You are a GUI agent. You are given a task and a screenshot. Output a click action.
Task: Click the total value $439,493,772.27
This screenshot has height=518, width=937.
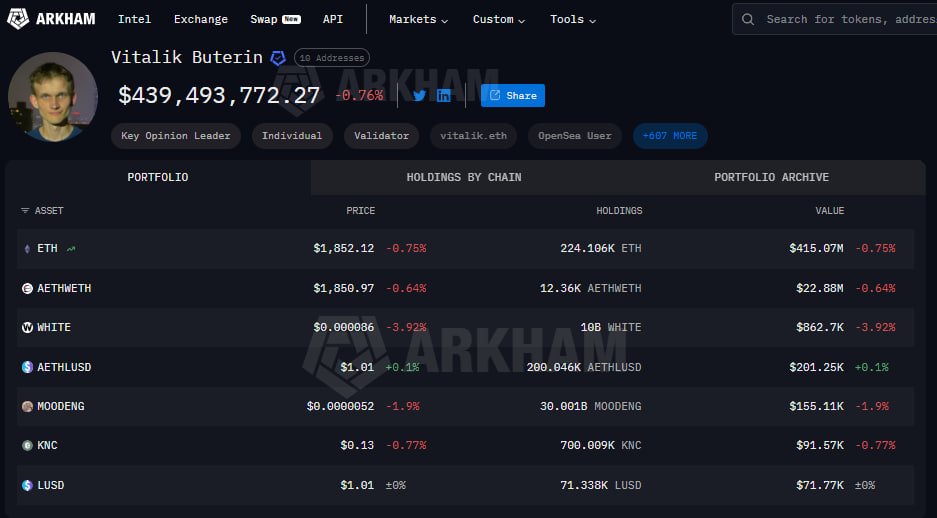point(219,96)
